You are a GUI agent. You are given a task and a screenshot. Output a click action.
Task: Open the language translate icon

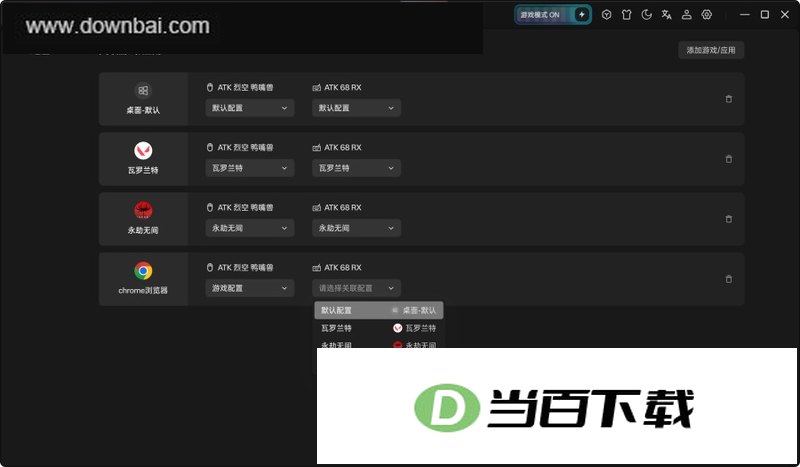point(666,15)
